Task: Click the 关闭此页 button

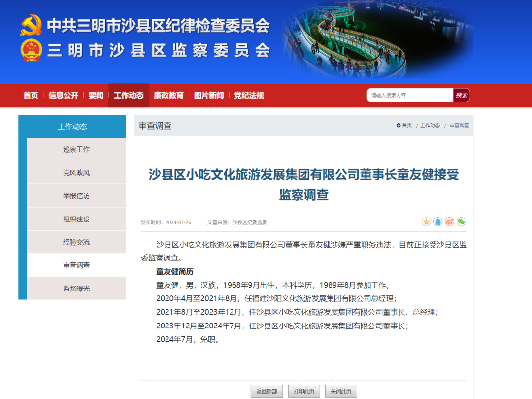Action: click(x=341, y=391)
